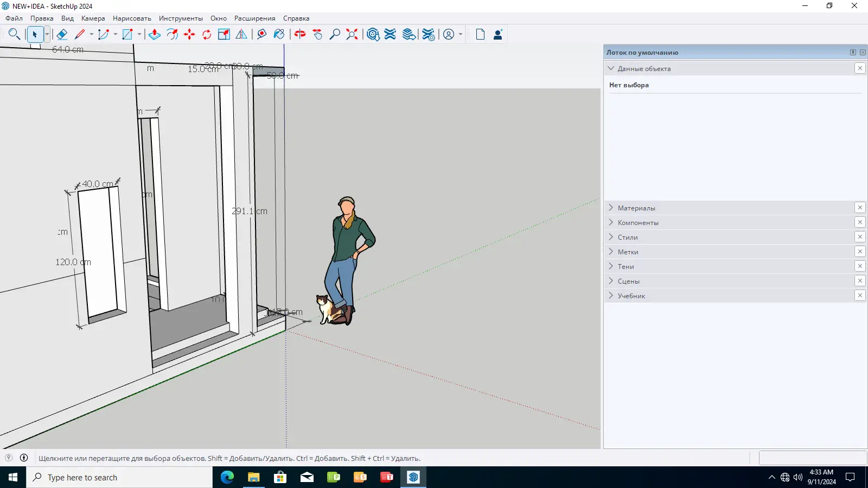Pick the Tape Measure tool
The image size is (868, 488).
(261, 35)
